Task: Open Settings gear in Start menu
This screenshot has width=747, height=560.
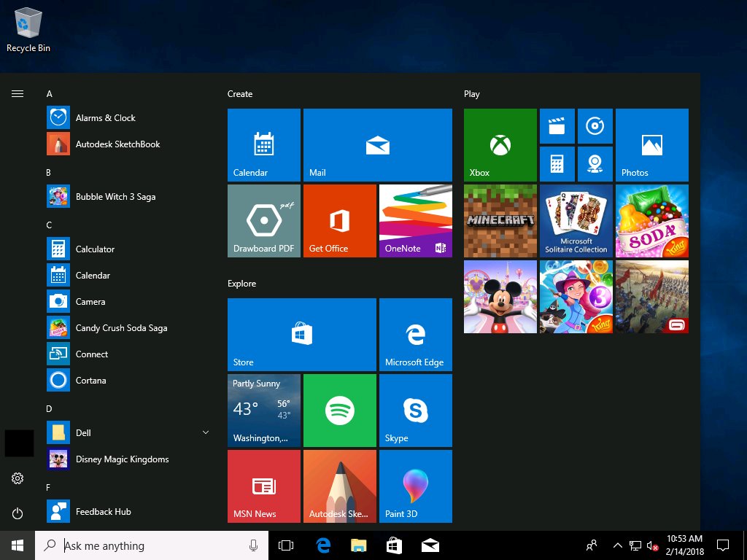Action: pyautogui.click(x=18, y=478)
